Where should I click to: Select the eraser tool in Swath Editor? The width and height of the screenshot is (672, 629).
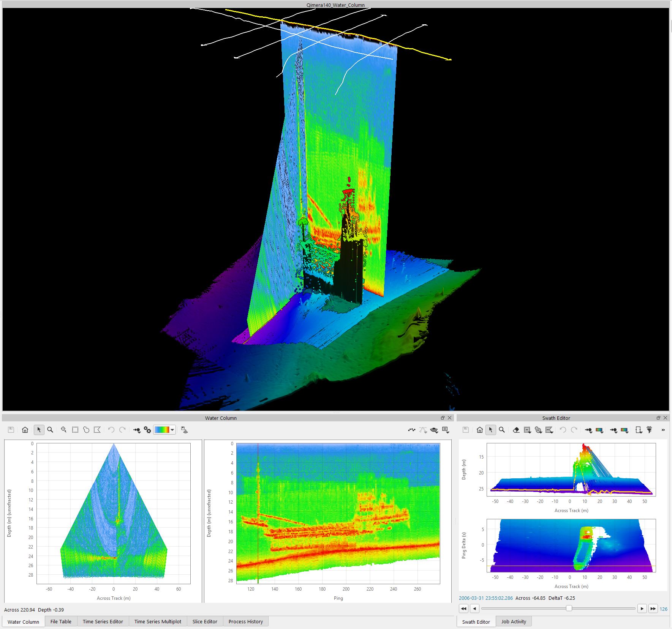(516, 430)
